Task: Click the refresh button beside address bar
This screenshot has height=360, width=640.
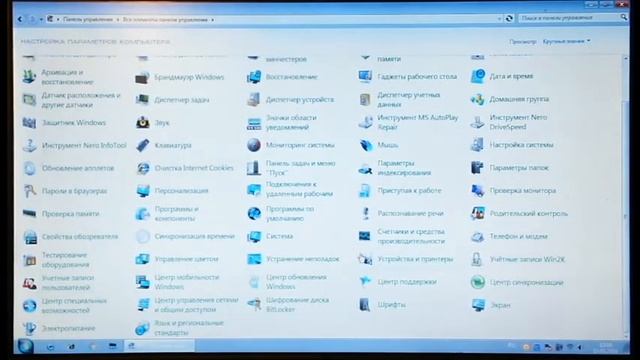Action: [509, 18]
